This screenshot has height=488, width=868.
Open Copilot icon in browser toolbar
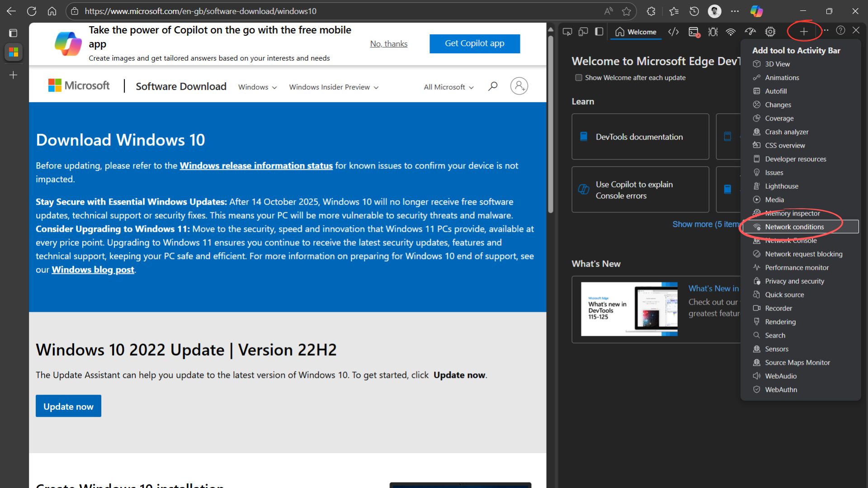[756, 11]
